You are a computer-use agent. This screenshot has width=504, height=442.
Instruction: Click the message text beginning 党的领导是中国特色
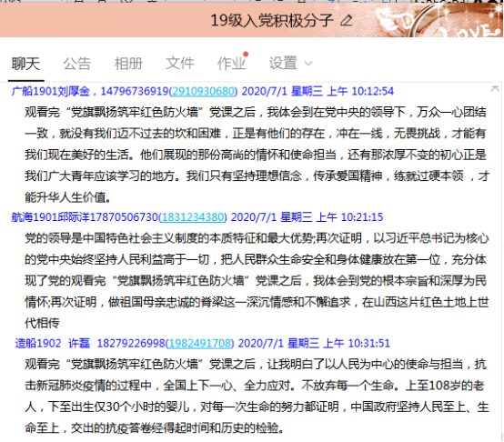tap(257, 280)
